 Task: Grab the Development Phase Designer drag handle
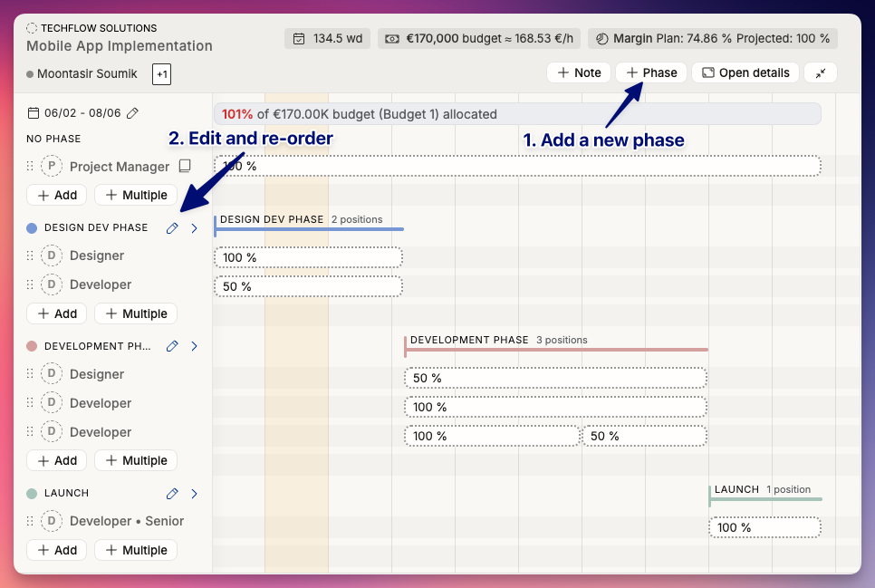click(30, 373)
